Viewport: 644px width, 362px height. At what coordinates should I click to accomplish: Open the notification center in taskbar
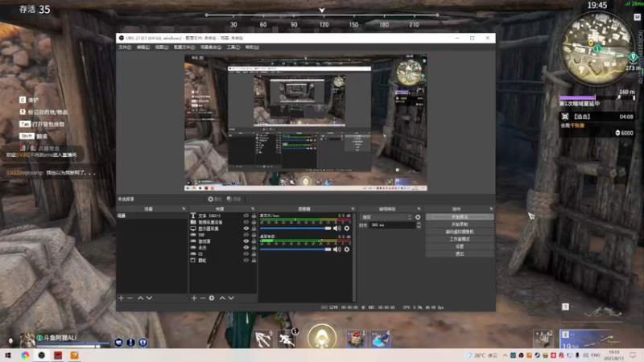pyautogui.click(x=633, y=356)
